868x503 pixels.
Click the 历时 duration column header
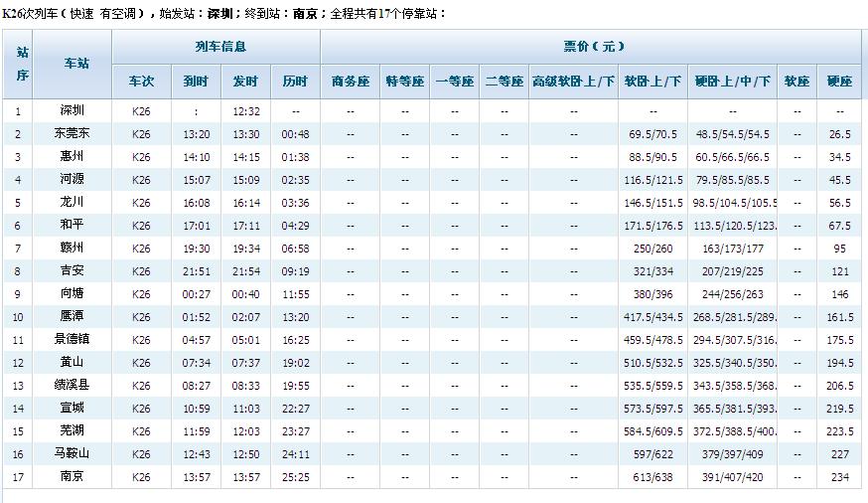pos(295,82)
